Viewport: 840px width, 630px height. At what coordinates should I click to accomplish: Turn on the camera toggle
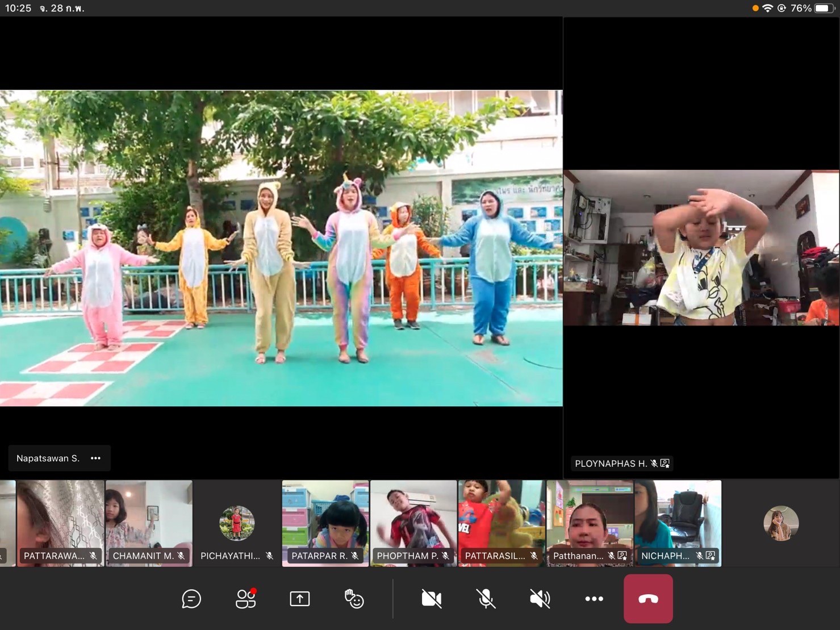pos(432,599)
